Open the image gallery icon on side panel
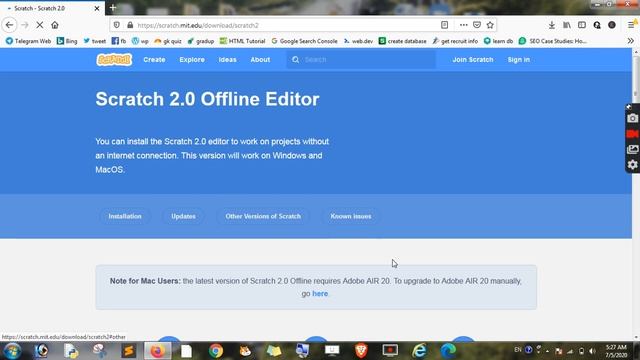 point(633,149)
